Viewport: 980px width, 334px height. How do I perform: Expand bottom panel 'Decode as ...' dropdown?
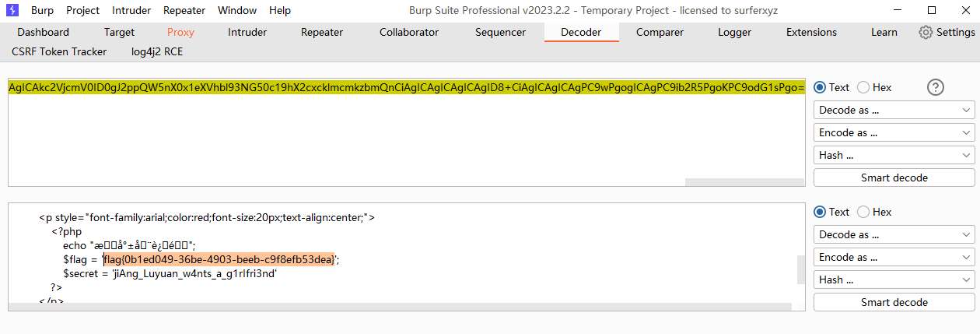tap(894, 234)
